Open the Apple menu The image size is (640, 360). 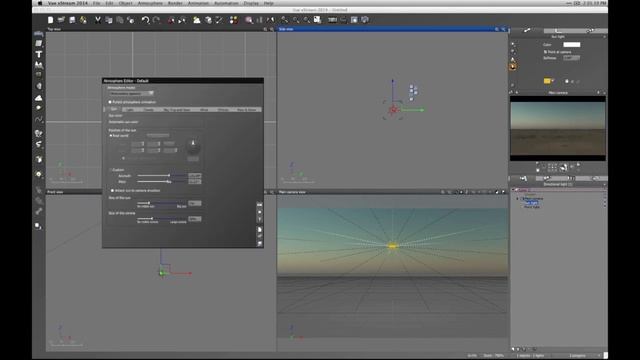pos(40,3)
